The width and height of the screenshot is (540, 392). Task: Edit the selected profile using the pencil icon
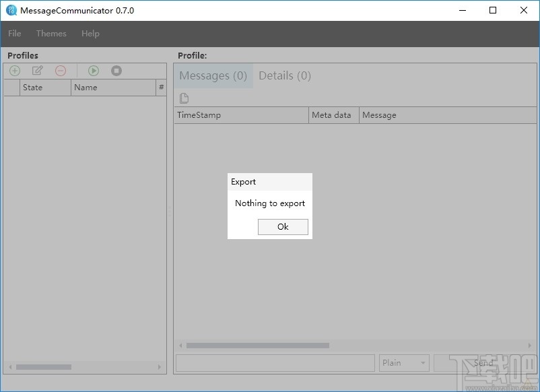click(x=37, y=71)
